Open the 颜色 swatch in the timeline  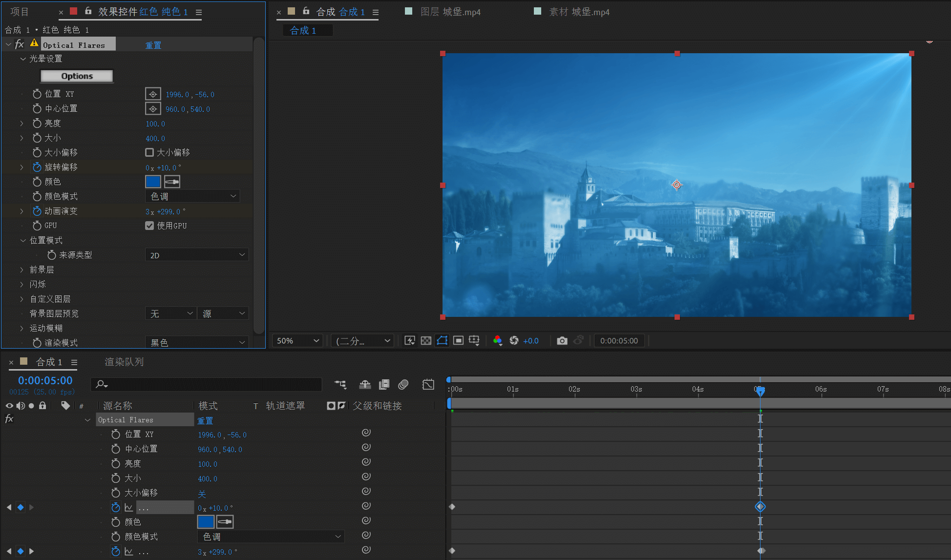pyautogui.click(x=206, y=522)
